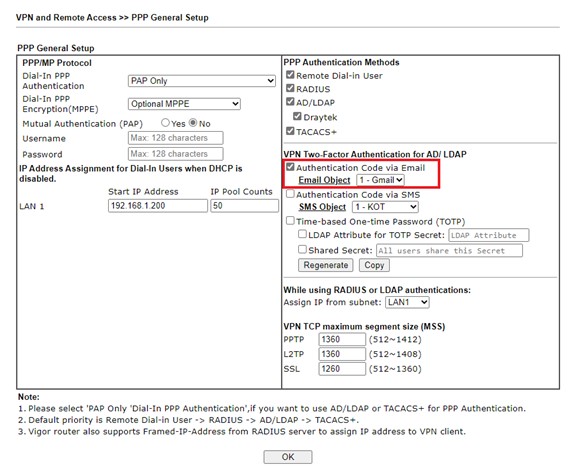The width and height of the screenshot is (576, 467).
Task: Open the Email Object link
Action: pos(324,180)
